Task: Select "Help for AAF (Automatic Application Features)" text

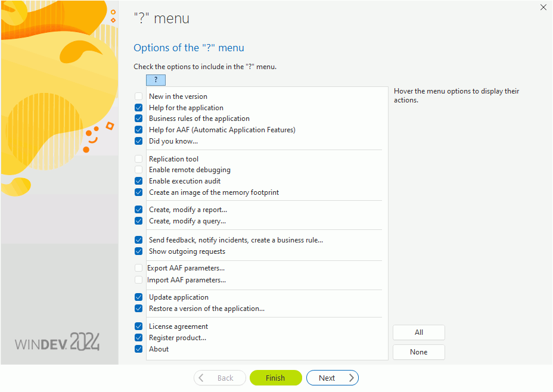Action: coord(222,130)
